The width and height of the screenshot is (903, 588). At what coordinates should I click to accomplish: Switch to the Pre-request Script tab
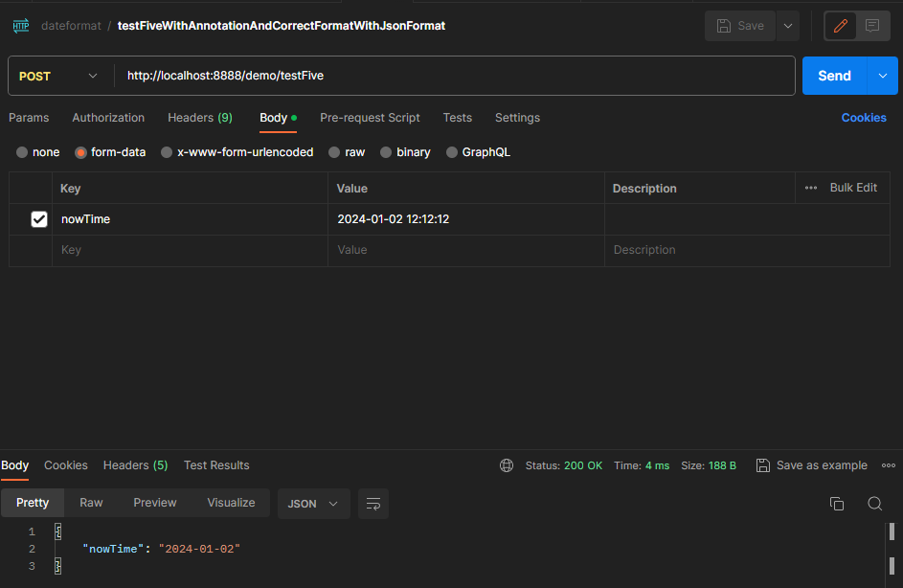[370, 118]
